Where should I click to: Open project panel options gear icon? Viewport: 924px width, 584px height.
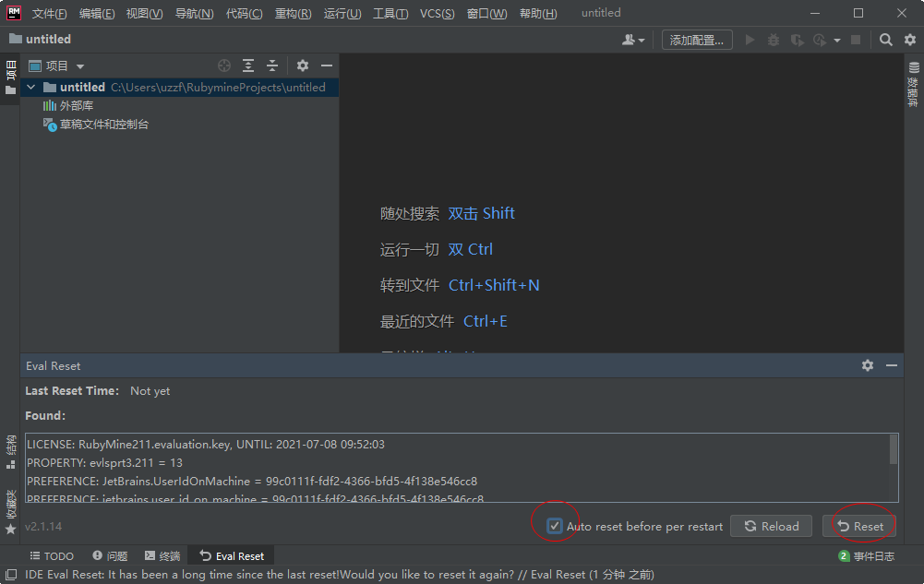pyautogui.click(x=302, y=66)
